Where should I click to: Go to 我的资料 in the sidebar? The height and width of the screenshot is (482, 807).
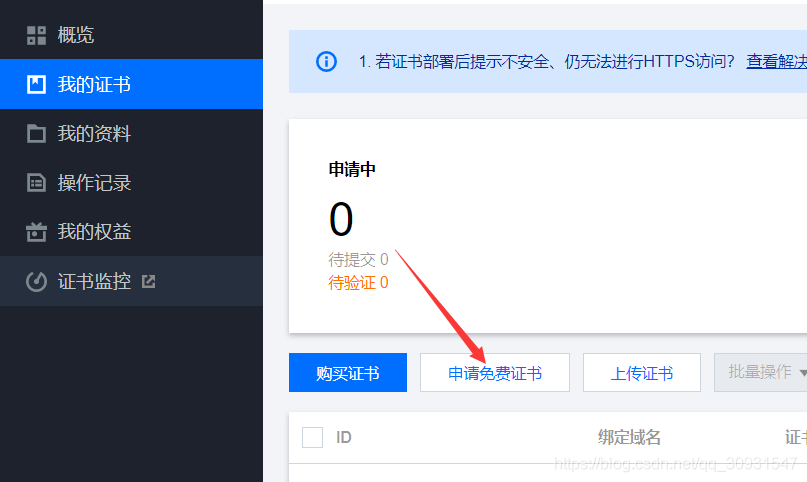pos(131,134)
